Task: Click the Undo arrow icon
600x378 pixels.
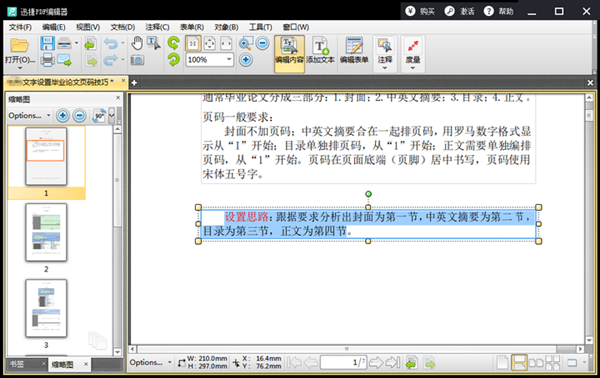Action: (x=111, y=43)
